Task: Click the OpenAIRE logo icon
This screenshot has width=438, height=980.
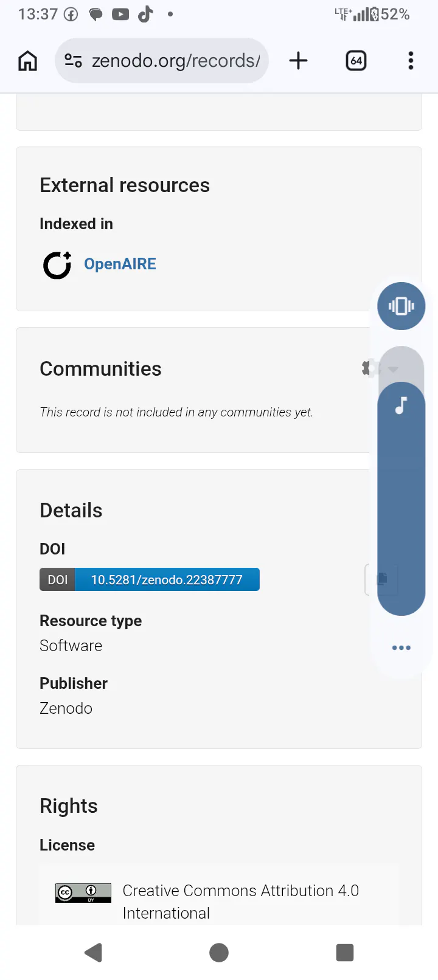Action: point(57,265)
